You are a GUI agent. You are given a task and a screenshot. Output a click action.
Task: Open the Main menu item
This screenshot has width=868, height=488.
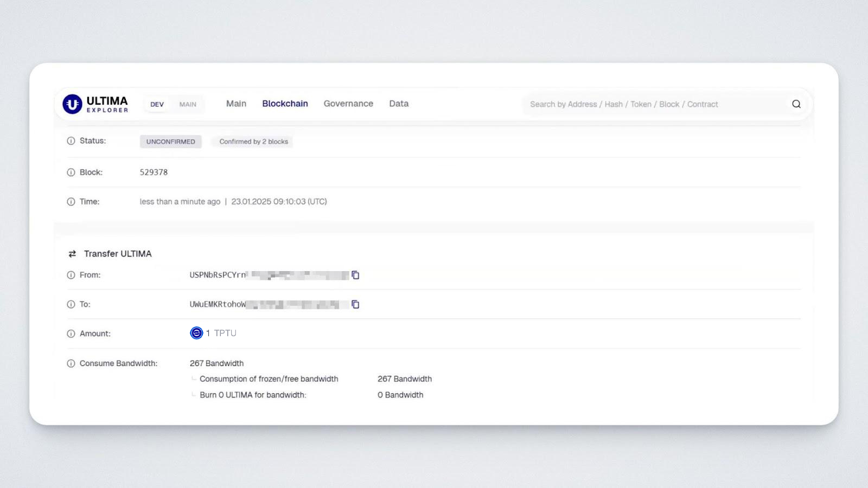pyautogui.click(x=236, y=104)
